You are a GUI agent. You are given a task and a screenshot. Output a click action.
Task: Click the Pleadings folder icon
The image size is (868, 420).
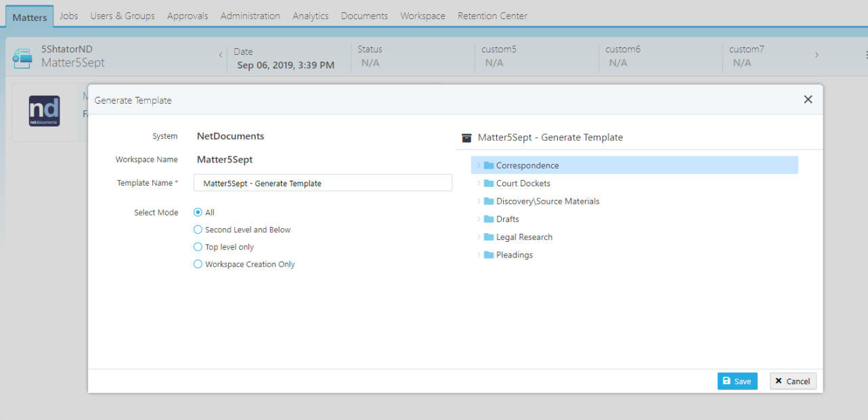tap(489, 255)
